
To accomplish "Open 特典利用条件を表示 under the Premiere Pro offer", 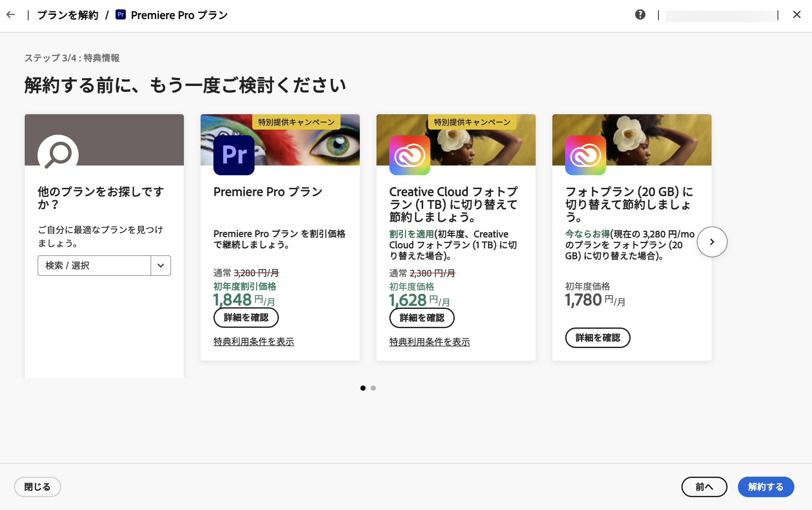I will pos(254,342).
